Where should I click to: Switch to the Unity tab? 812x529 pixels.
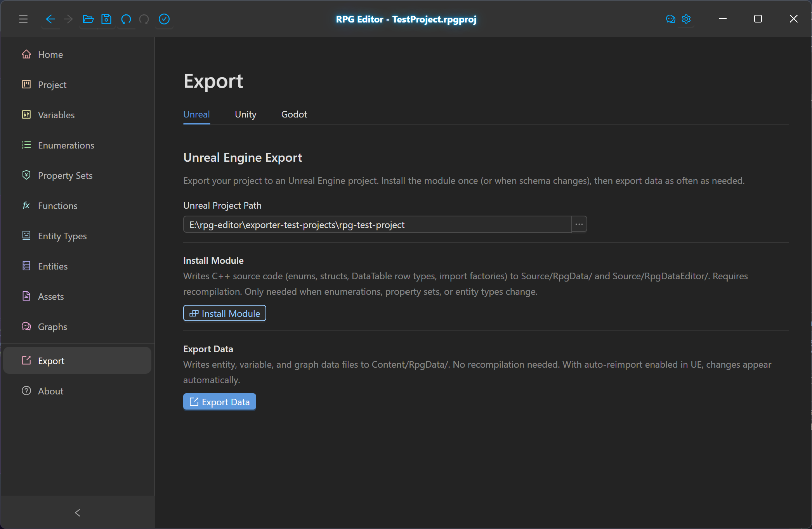[246, 114]
